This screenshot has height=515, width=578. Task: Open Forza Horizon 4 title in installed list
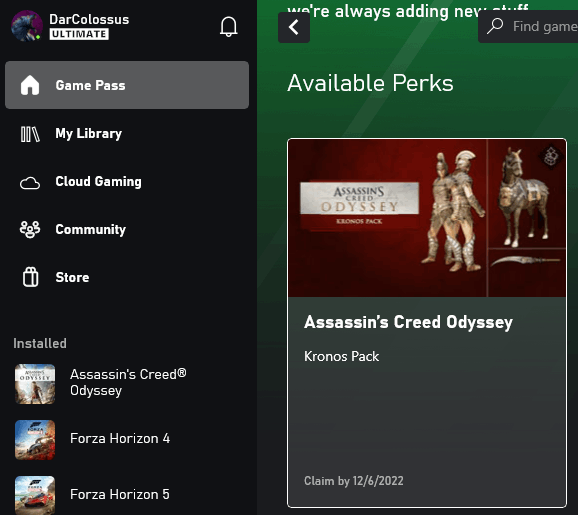[x=120, y=438]
